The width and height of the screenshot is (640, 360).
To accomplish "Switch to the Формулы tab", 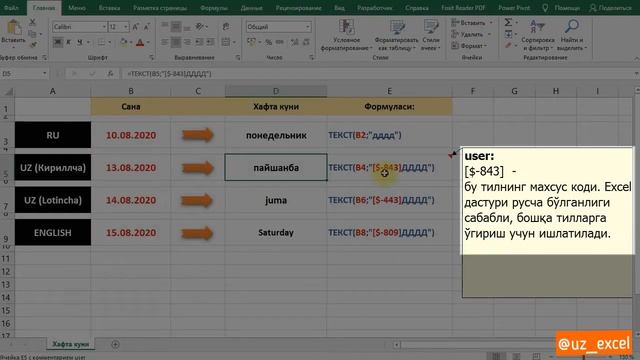I will pos(214,8).
